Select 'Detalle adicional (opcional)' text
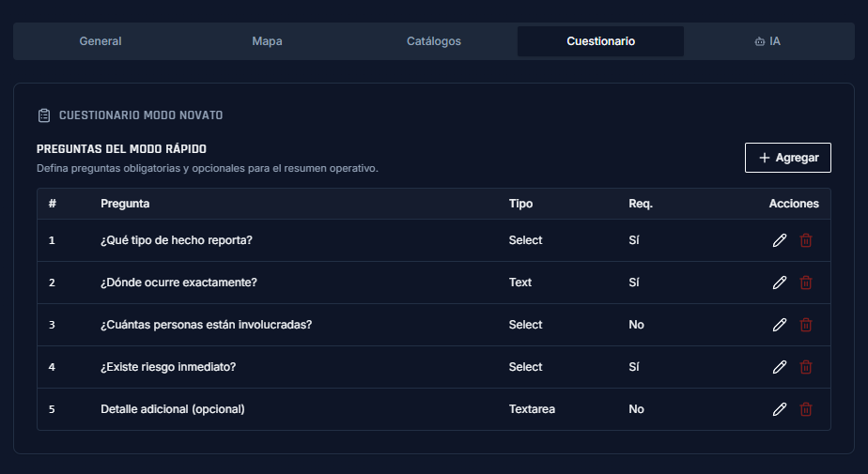The height and width of the screenshot is (474, 868). click(173, 409)
